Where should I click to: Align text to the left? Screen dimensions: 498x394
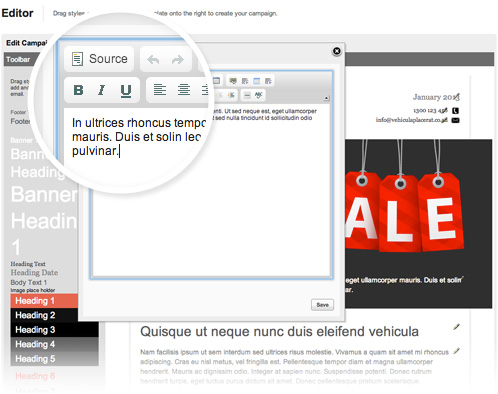(x=160, y=90)
